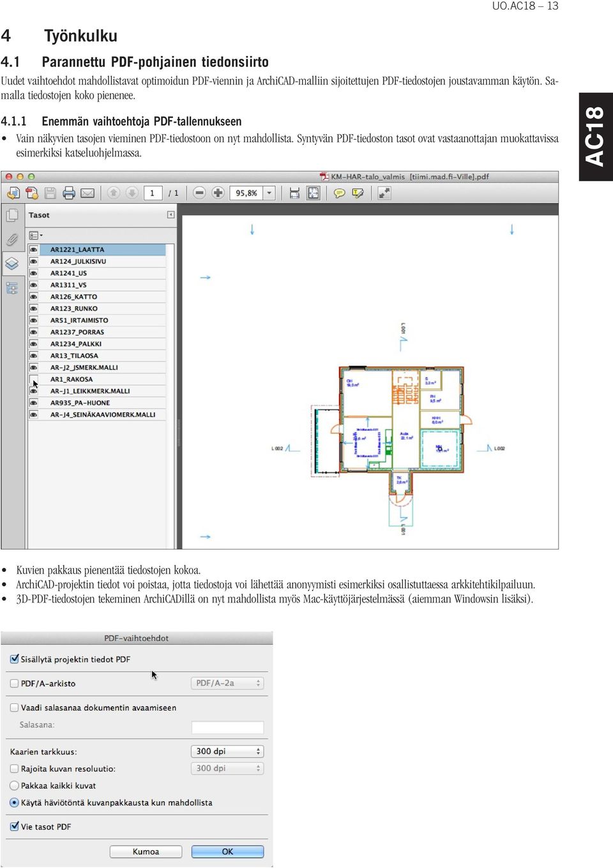This screenshot has width=613, height=868.
Task: Enable Rajoita kuvan resoluutio checkbox
Action: tap(14, 768)
